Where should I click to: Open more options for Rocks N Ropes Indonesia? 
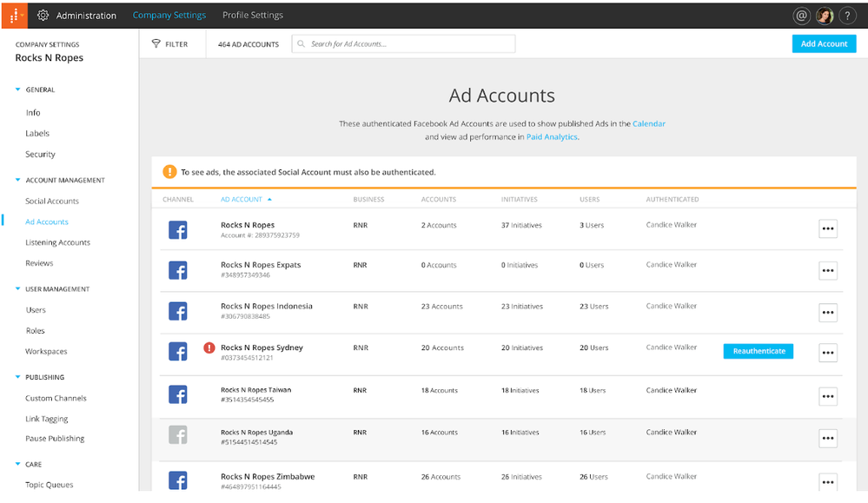(x=827, y=313)
